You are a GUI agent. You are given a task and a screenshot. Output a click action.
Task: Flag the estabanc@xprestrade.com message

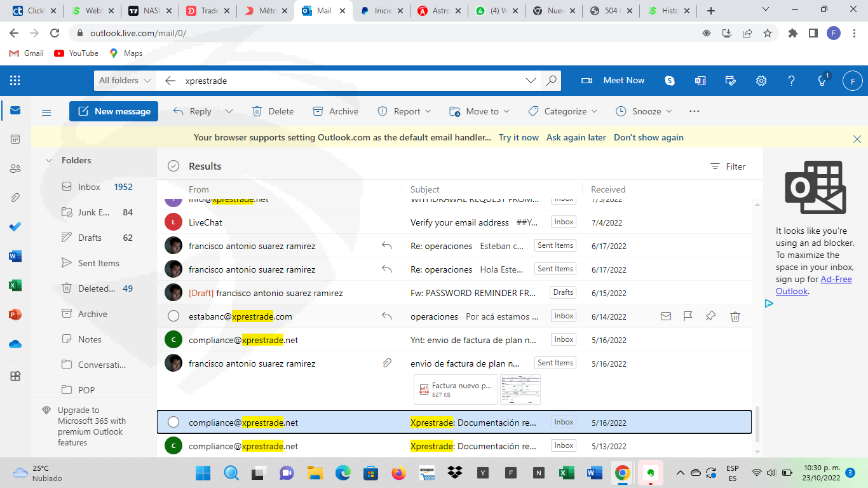688,316
